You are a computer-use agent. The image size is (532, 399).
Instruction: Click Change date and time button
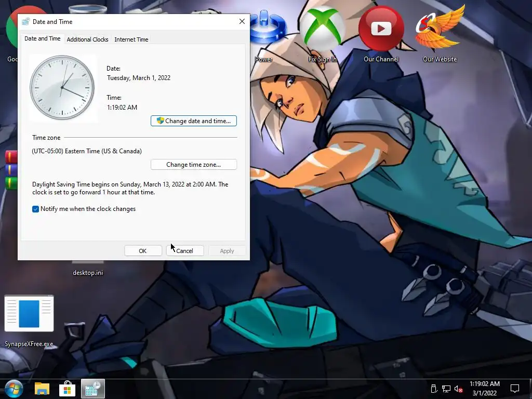pyautogui.click(x=194, y=121)
